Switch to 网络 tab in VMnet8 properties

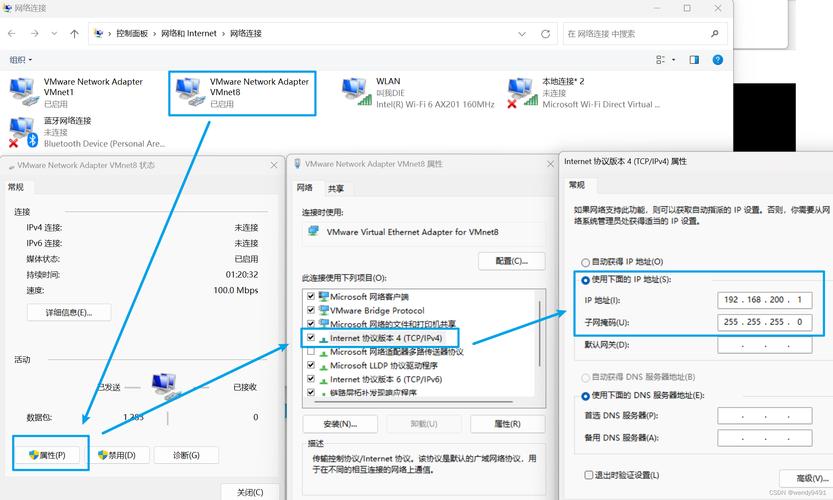coord(304,188)
